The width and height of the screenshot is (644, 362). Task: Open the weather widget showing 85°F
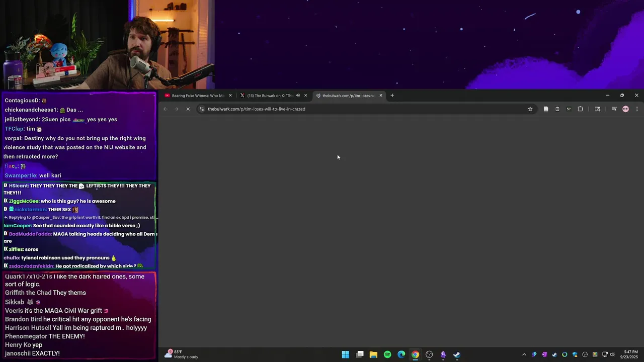click(x=181, y=354)
